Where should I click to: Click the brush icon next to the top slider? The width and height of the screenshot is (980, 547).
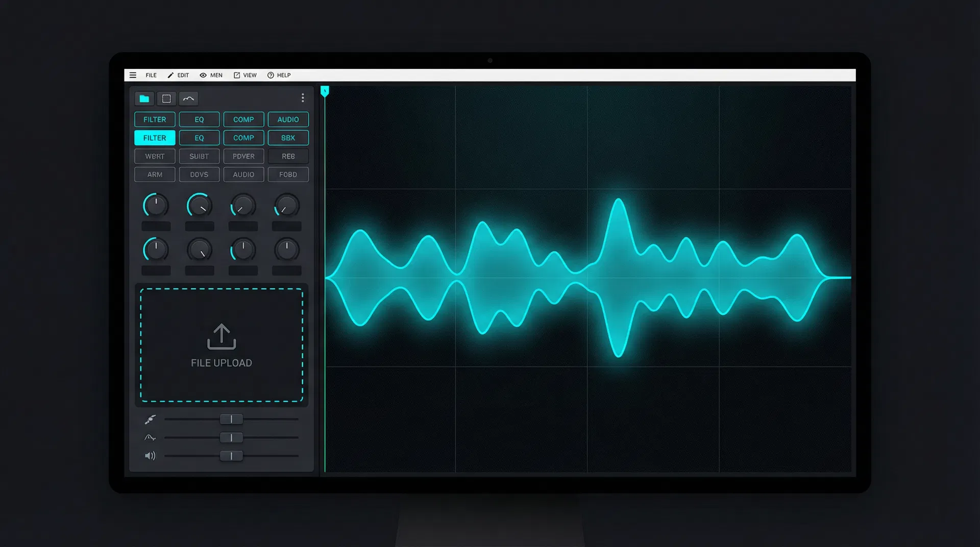click(149, 418)
